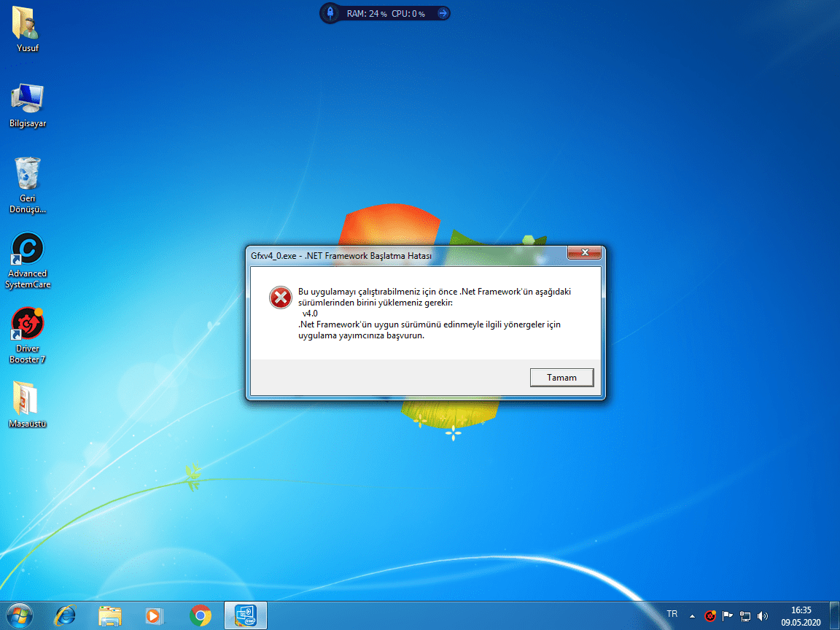Close the .NET Framework error dialog
The height and width of the screenshot is (630, 840).
pos(585,252)
